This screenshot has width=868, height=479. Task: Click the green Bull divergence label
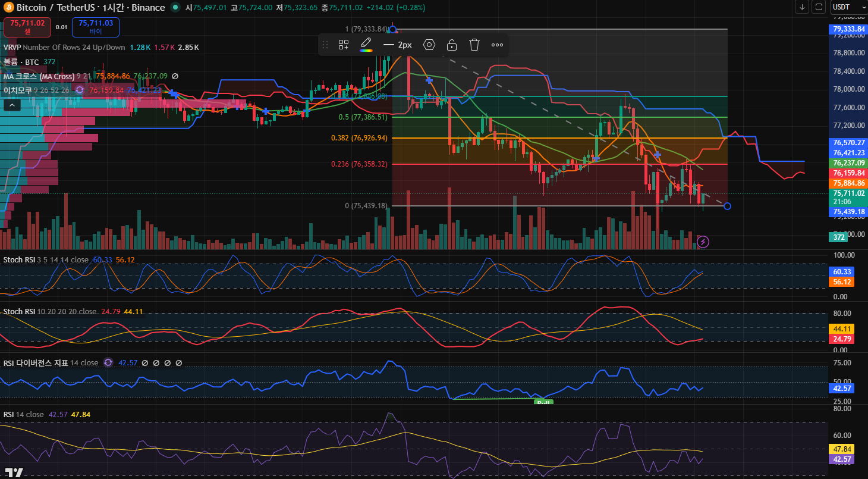click(543, 402)
